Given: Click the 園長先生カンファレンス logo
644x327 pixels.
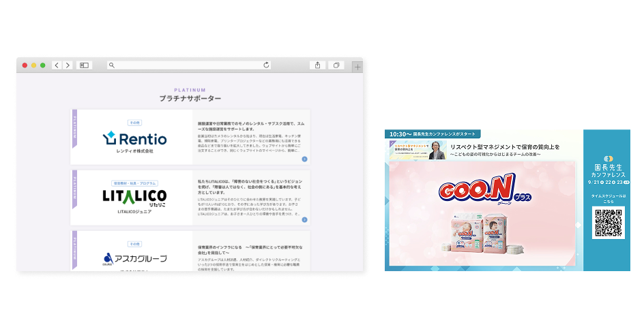Looking at the screenshot, I should (608, 167).
